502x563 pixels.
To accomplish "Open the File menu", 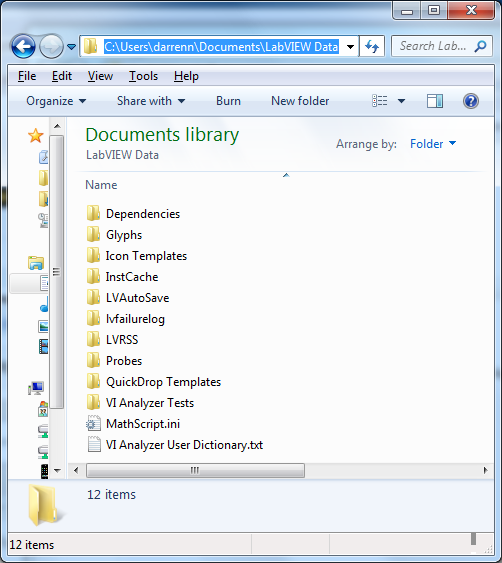I will (27, 76).
